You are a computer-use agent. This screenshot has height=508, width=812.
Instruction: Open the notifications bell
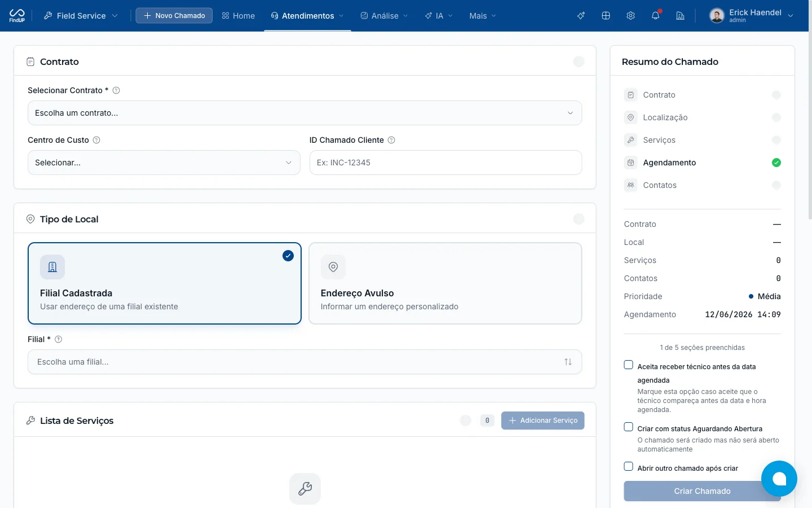655,16
